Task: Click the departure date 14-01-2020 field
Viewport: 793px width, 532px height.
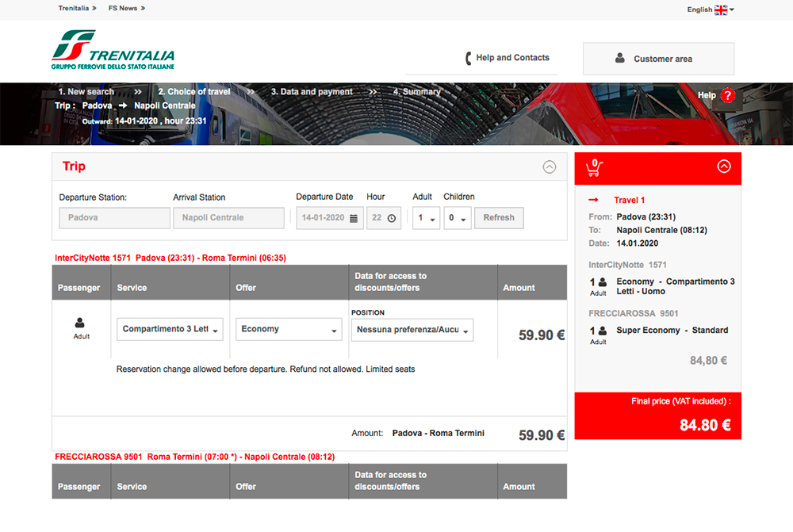Action: (x=330, y=218)
